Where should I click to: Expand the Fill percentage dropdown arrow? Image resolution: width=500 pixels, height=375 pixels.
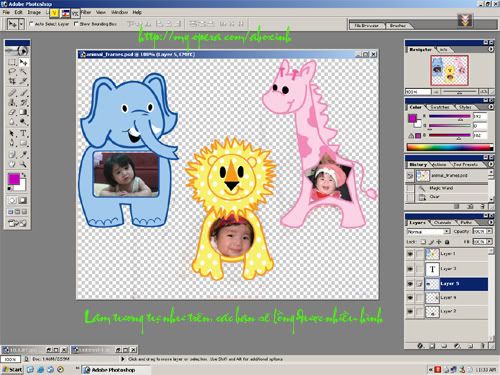point(489,242)
